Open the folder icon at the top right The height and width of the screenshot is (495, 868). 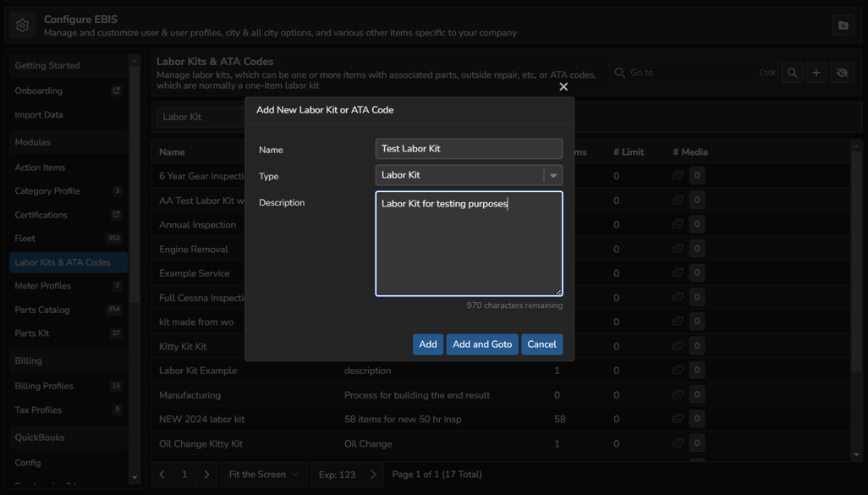(843, 25)
